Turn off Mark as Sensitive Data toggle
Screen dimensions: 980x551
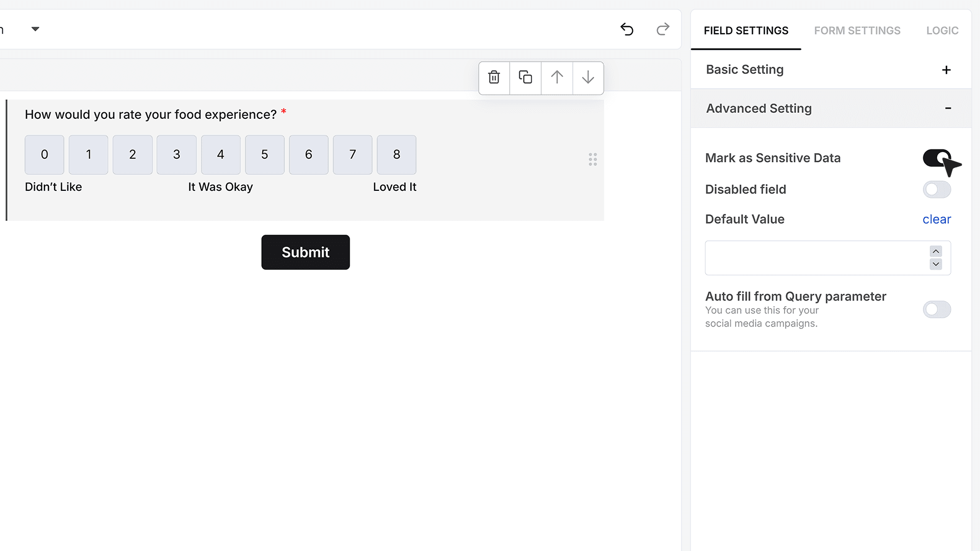click(x=937, y=158)
